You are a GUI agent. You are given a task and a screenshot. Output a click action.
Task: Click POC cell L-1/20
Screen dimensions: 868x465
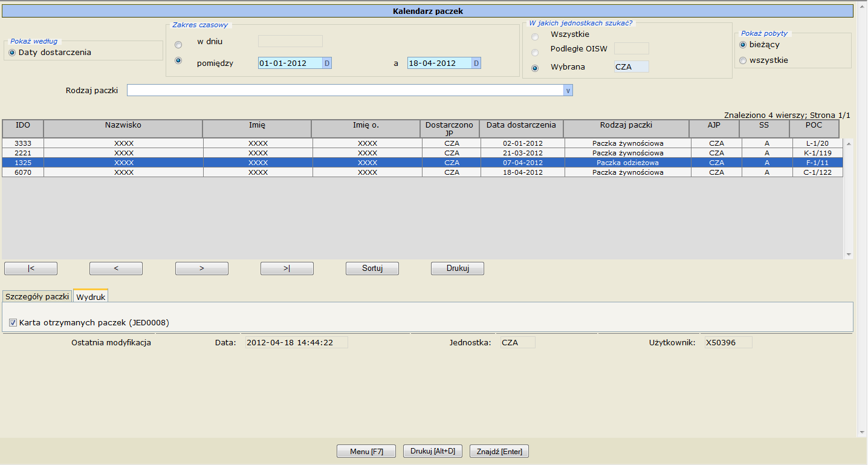tap(817, 143)
